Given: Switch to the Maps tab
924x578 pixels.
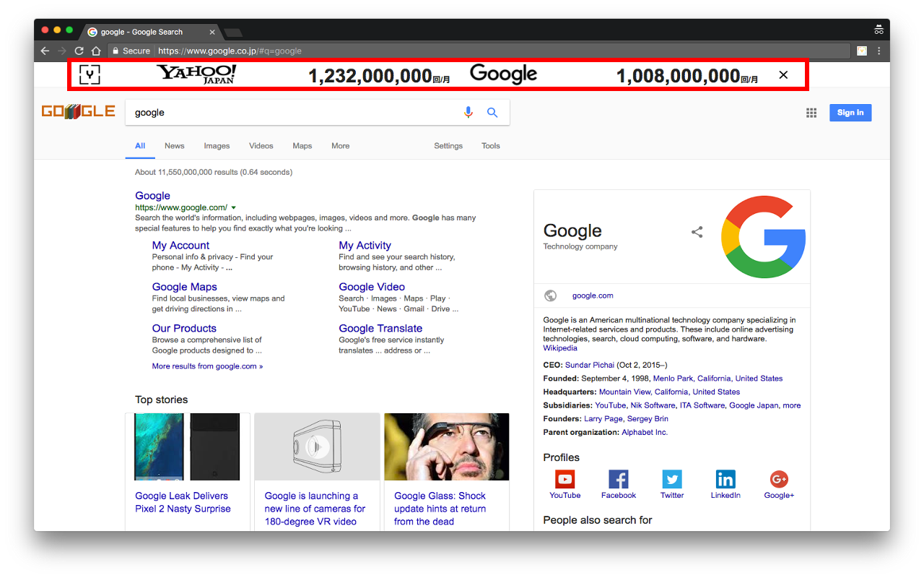Looking at the screenshot, I should click(302, 146).
